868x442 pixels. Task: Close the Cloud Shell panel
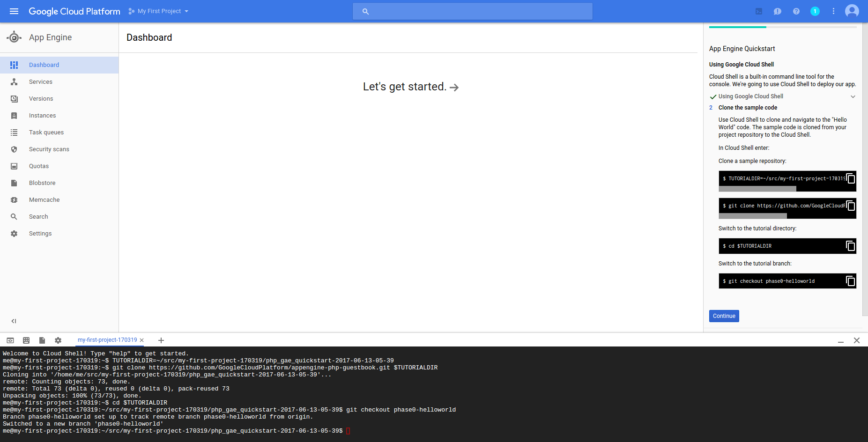tap(857, 340)
